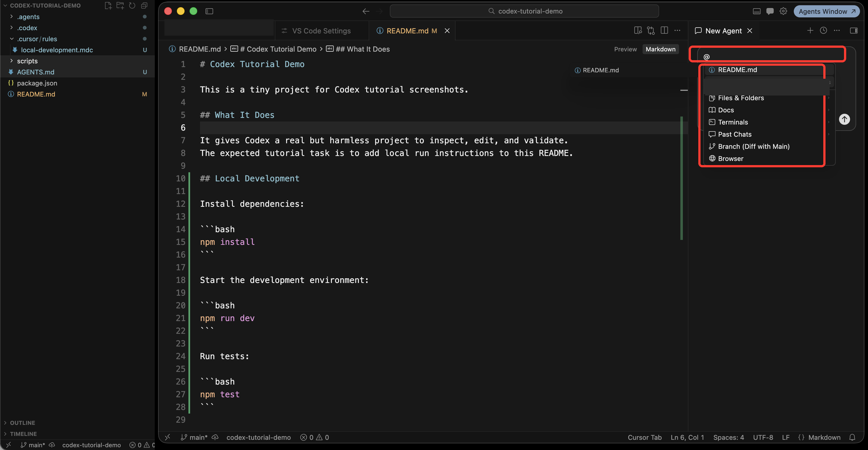
Task: Expand the scripts folder
Action: pyautogui.click(x=77, y=61)
